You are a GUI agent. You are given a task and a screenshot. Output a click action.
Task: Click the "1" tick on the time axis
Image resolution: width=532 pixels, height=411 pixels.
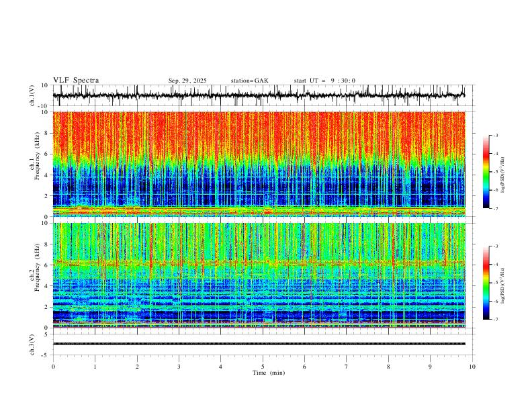point(95,367)
